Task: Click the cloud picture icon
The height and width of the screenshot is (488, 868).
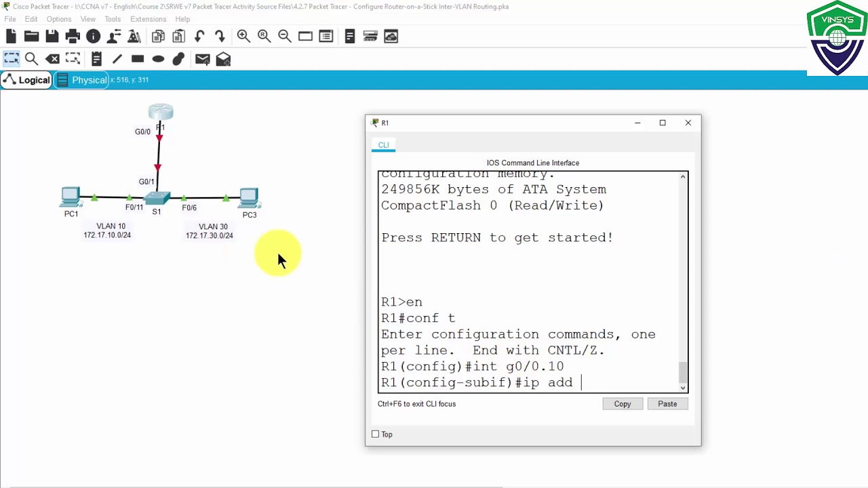Action: (x=391, y=36)
